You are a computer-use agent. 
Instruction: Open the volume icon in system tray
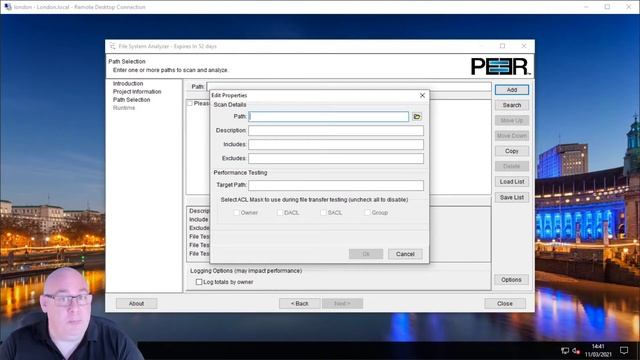[576, 351]
